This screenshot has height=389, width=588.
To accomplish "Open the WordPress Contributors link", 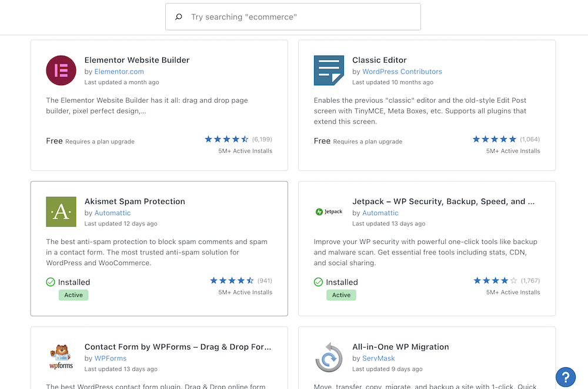I will (402, 71).
